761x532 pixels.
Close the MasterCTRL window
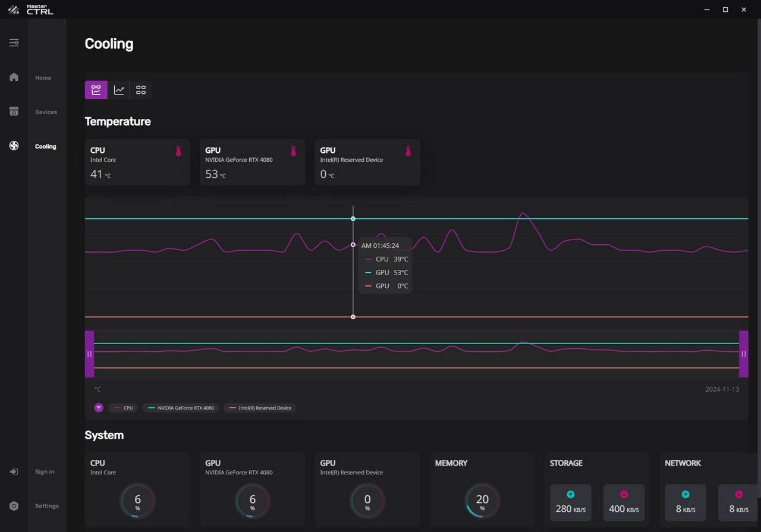tap(744, 10)
